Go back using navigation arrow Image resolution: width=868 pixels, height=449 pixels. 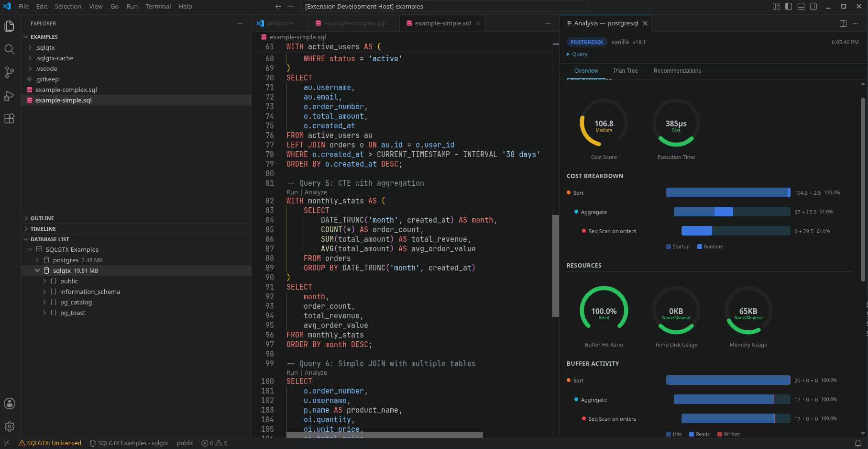click(x=278, y=6)
